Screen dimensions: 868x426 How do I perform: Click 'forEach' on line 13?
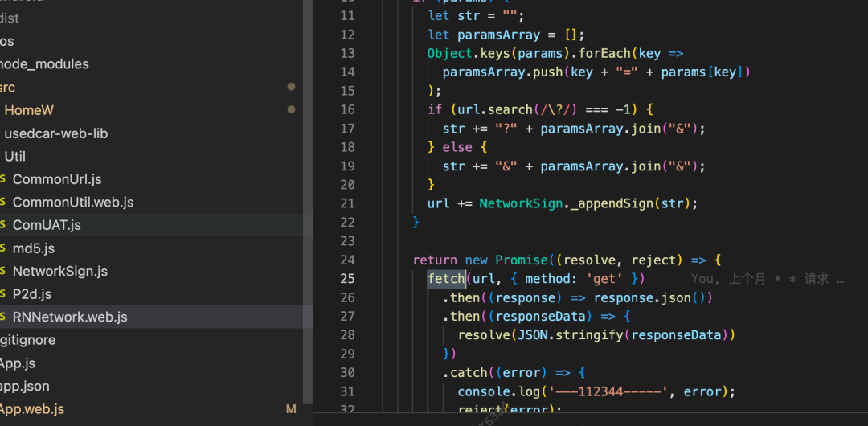(604, 53)
